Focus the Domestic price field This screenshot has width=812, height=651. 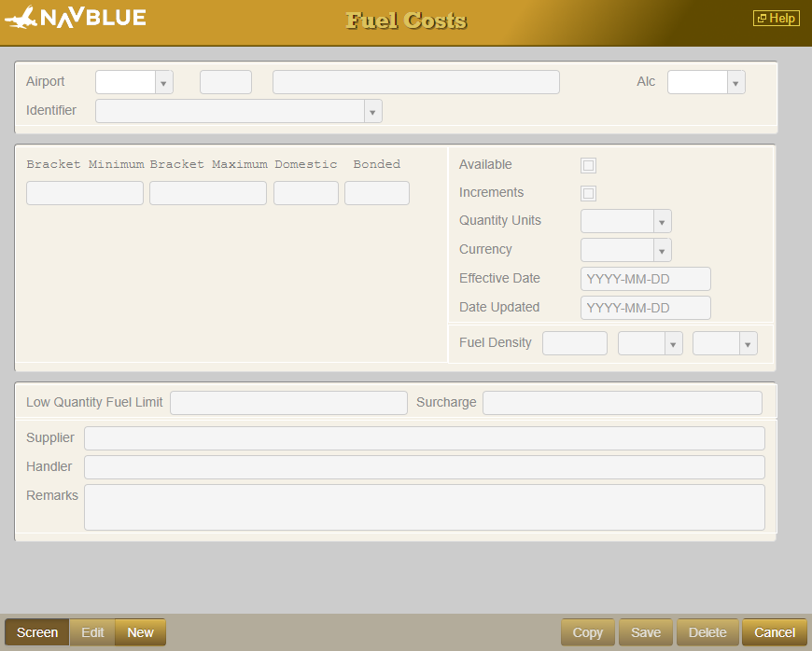(306, 193)
